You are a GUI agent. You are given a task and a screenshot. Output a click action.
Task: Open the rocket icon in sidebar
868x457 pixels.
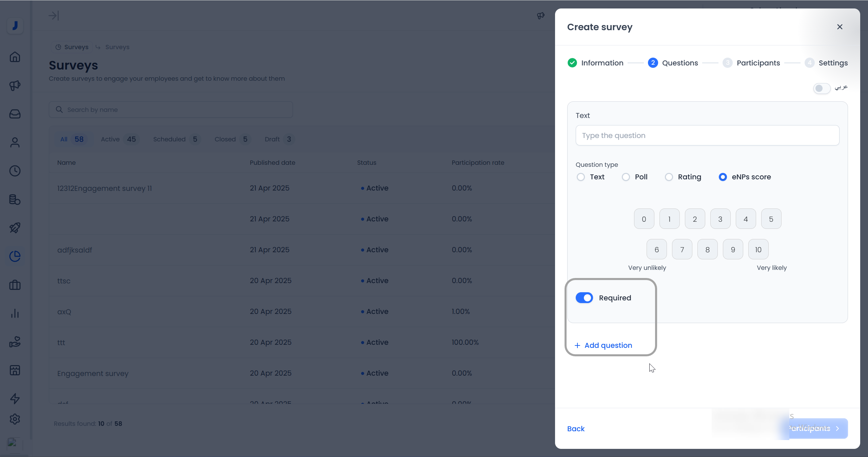coord(15,228)
